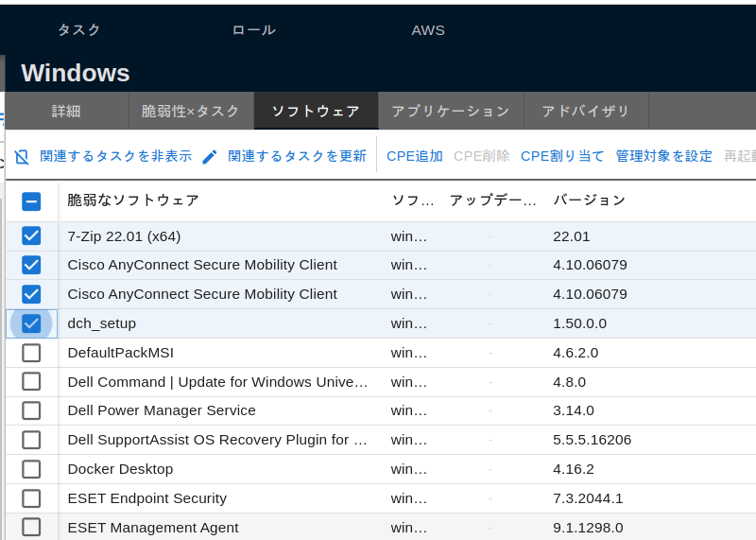Open the アドバイザリ tab
Image resolution: width=756 pixels, height=540 pixels.
click(x=586, y=112)
